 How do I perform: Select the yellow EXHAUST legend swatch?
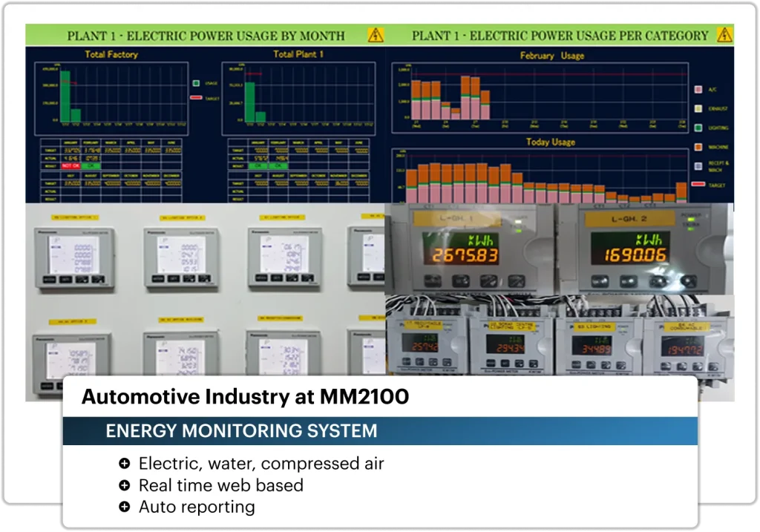(698, 108)
